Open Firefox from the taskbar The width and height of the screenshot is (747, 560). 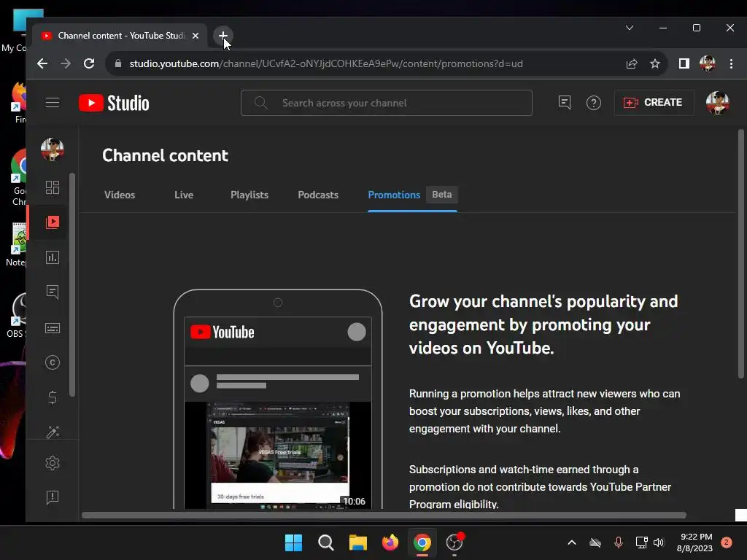point(390,542)
